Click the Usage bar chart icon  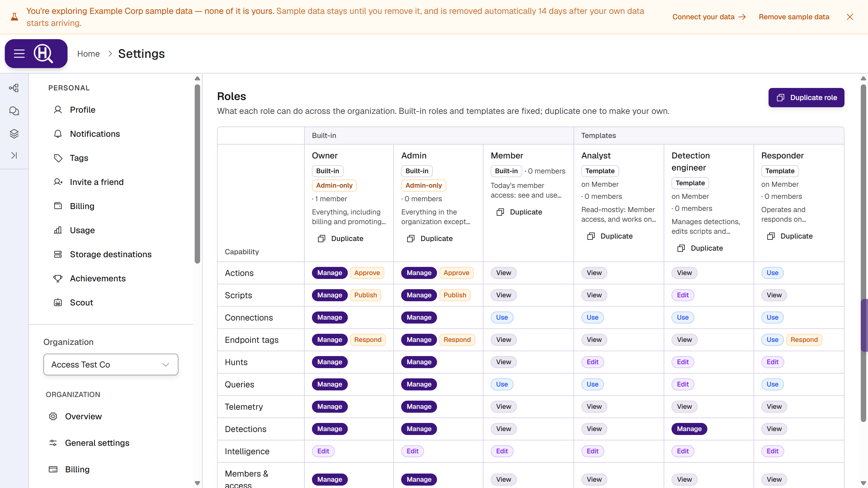click(58, 230)
